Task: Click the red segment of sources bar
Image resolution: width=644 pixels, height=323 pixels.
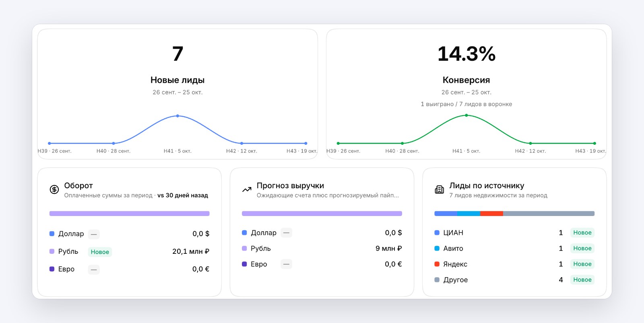Action: click(491, 214)
